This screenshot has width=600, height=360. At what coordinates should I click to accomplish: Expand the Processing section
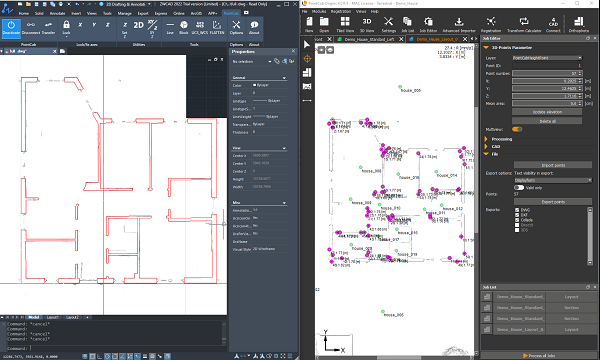tap(486, 139)
